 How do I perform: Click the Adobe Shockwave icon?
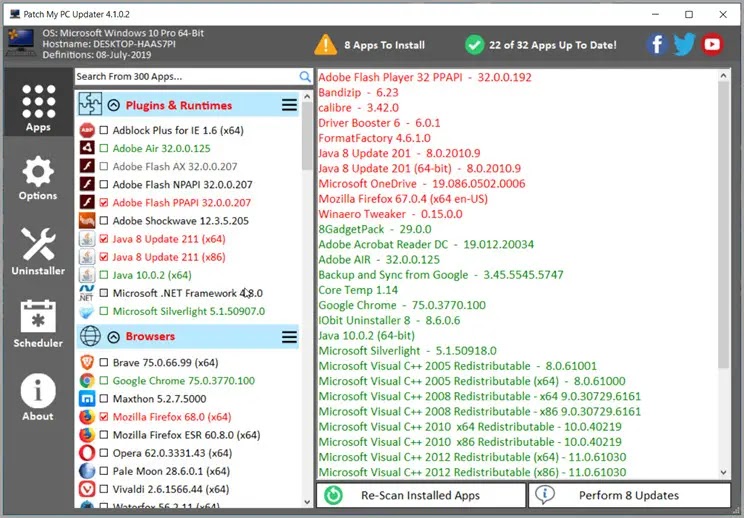[x=87, y=221]
